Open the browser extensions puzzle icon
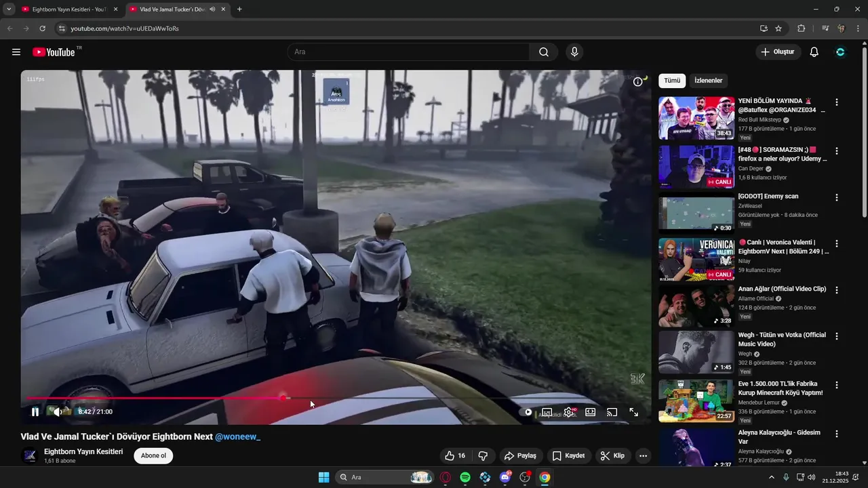The image size is (868, 488). [x=801, y=28]
